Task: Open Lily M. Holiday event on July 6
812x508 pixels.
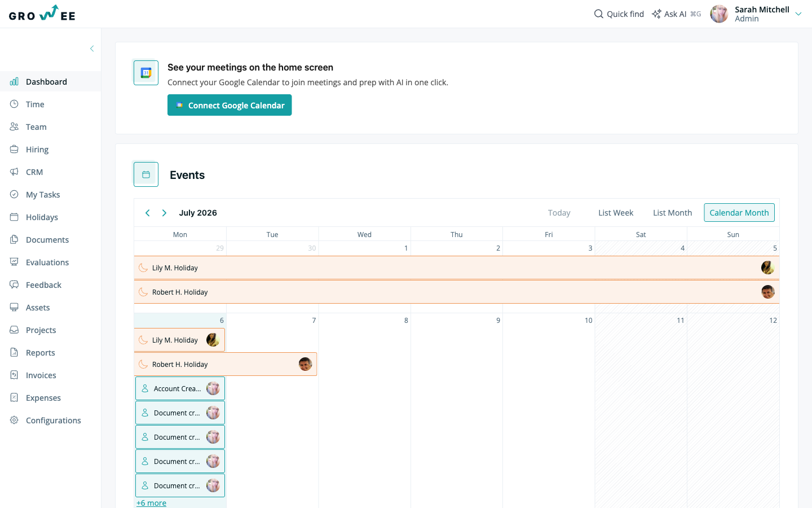Action: [180, 340]
